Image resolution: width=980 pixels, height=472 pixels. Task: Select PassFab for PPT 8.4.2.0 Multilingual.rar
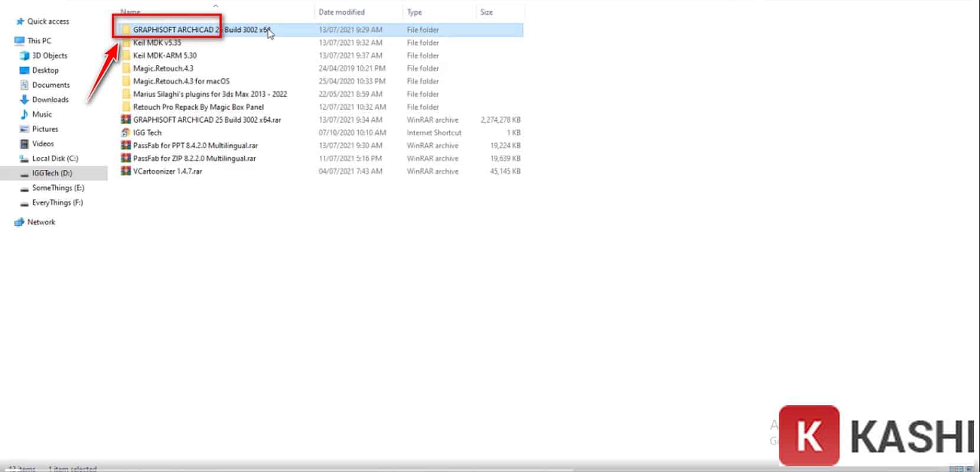pyautogui.click(x=195, y=146)
